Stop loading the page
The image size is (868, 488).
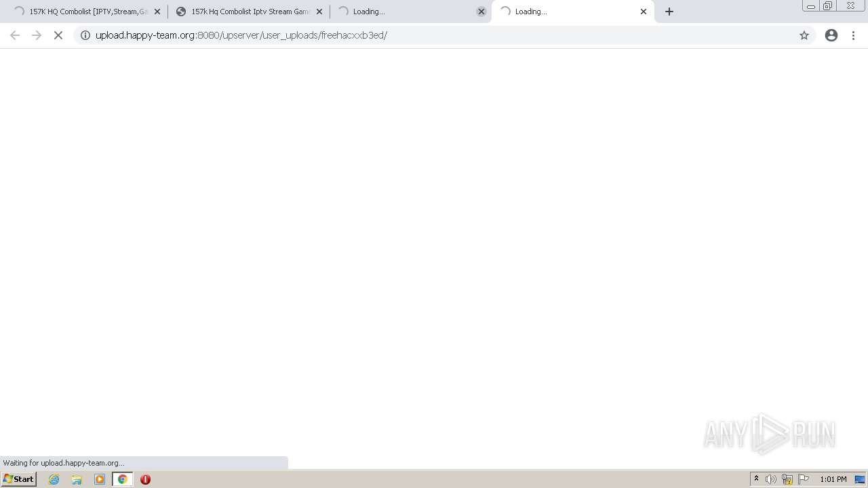[x=58, y=35]
